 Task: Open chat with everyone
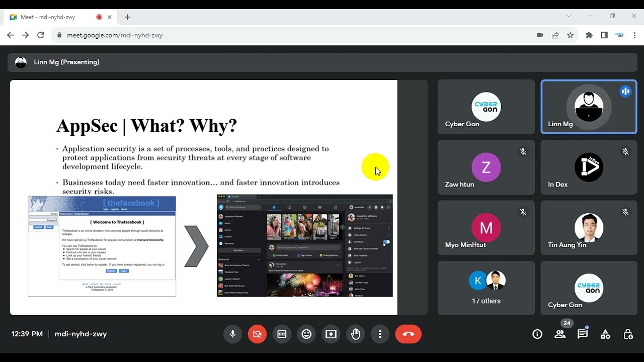[x=583, y=334]
